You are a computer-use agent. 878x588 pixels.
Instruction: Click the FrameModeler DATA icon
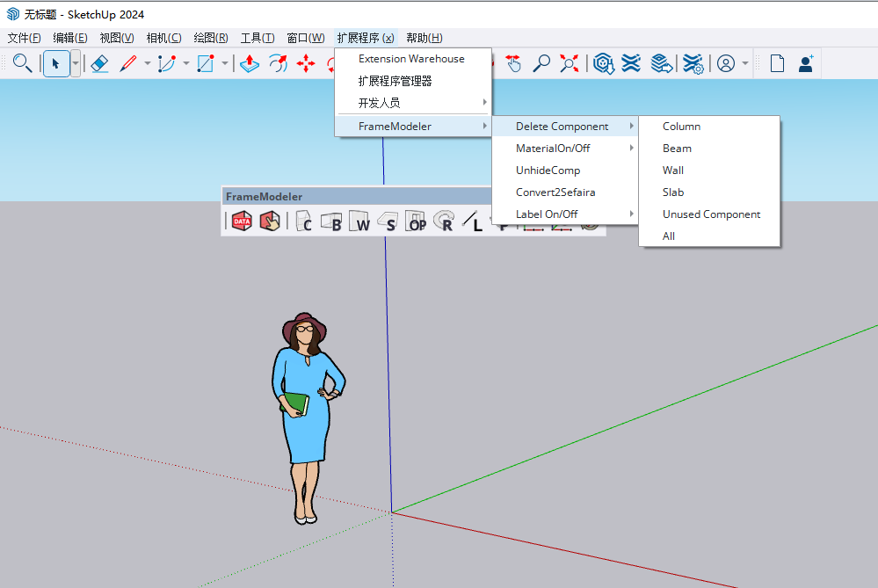click(x=242, y=222)
